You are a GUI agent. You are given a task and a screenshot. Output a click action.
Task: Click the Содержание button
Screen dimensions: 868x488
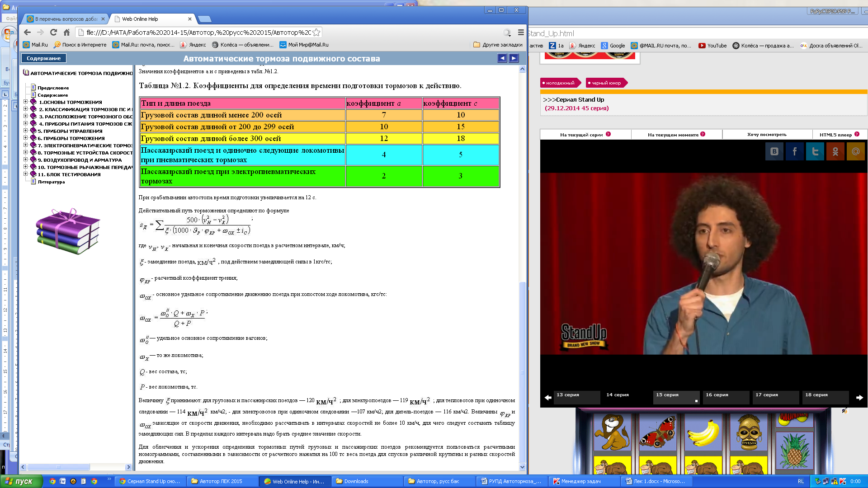pos(43,58)
